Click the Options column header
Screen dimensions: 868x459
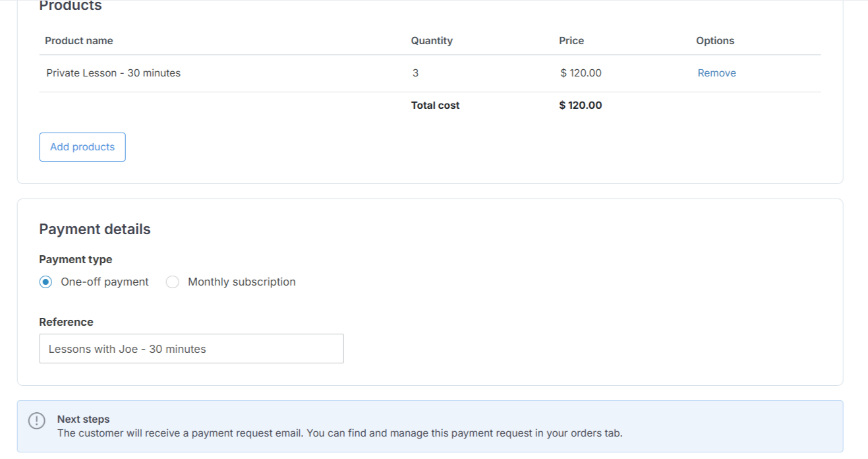point(714,40)
